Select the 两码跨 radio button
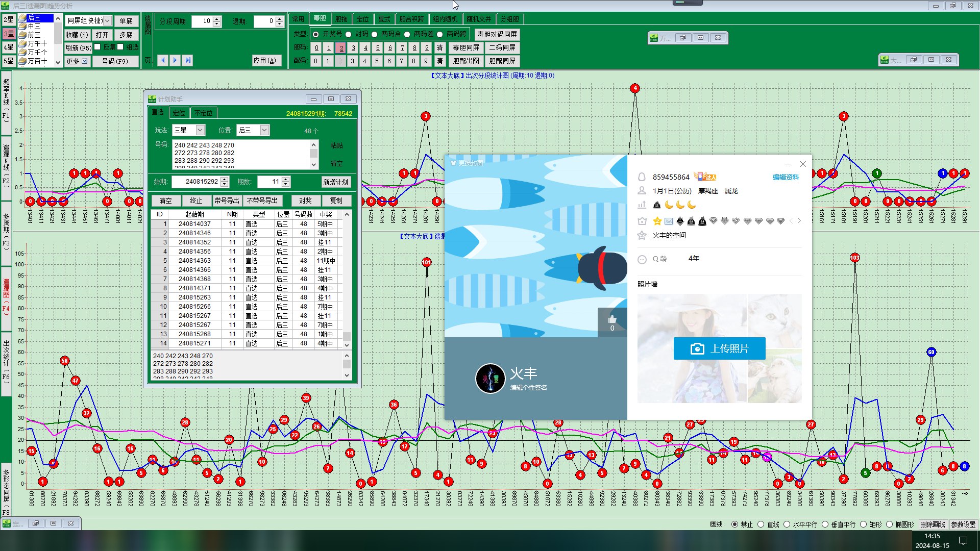The height and width of the screenshot is (551, 980). coord(439,34)
